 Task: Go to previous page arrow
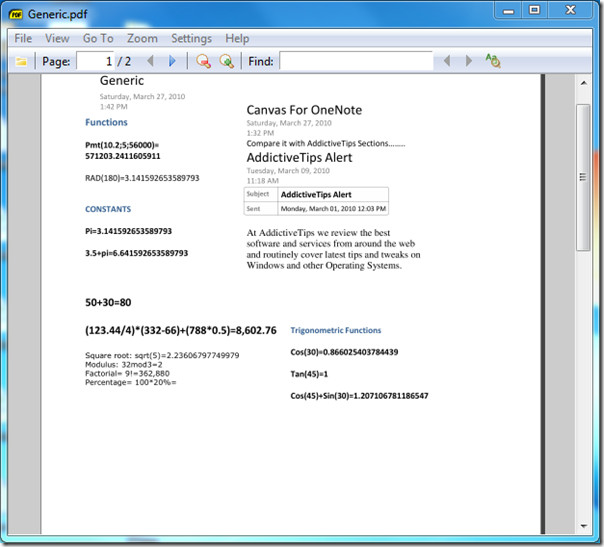point(150,61)
